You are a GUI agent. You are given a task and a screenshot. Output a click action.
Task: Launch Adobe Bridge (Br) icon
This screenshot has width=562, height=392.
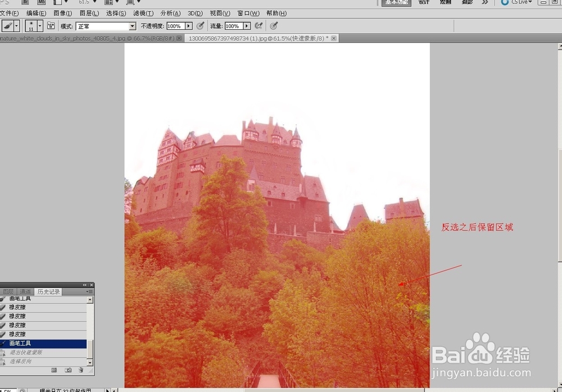point(25,2)
